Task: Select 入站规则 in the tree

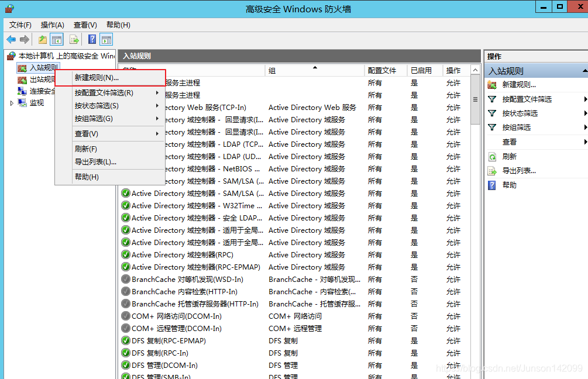Action: coord(43,67)
